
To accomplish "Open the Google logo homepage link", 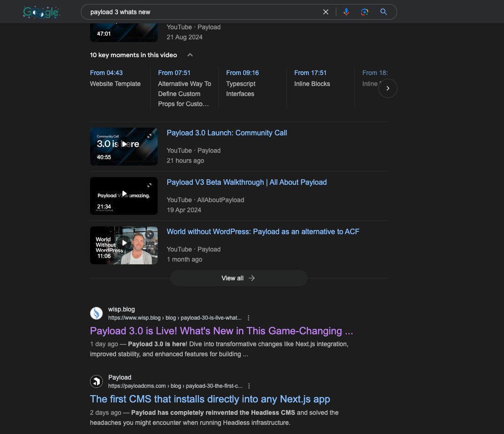I will 41,12.
